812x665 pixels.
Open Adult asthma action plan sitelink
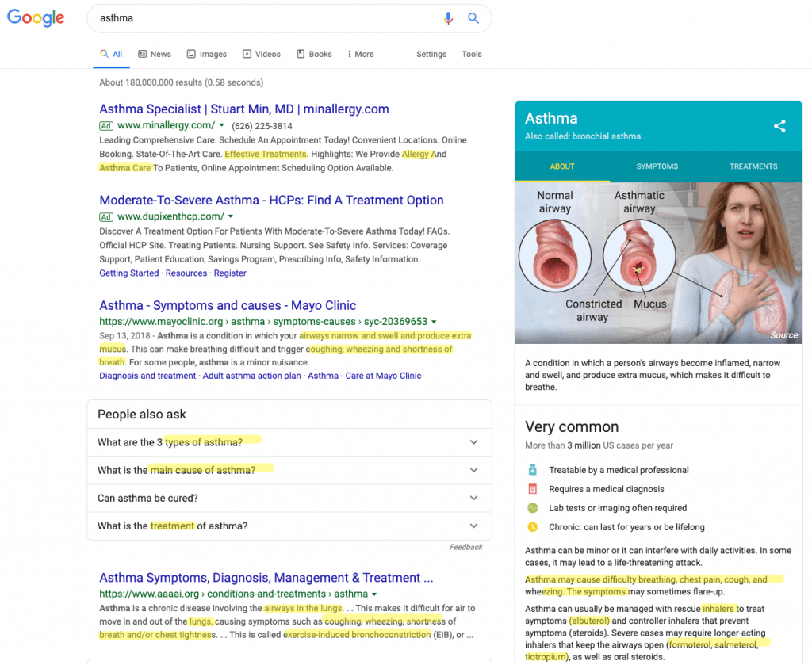point(251,376)
